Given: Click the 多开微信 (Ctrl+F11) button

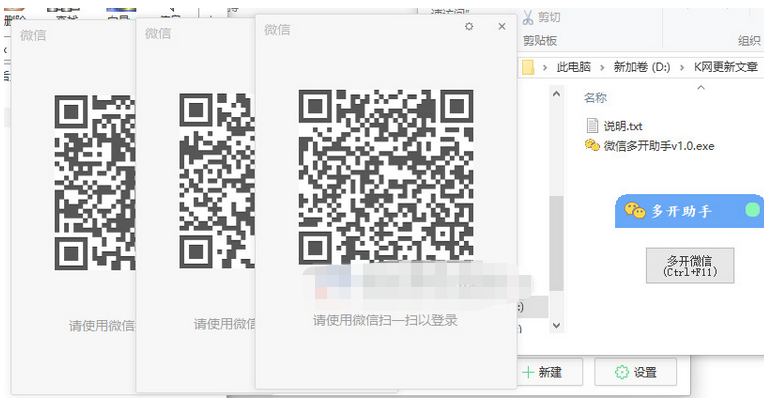Looking at the screenshot, I should tap(690, 265).
